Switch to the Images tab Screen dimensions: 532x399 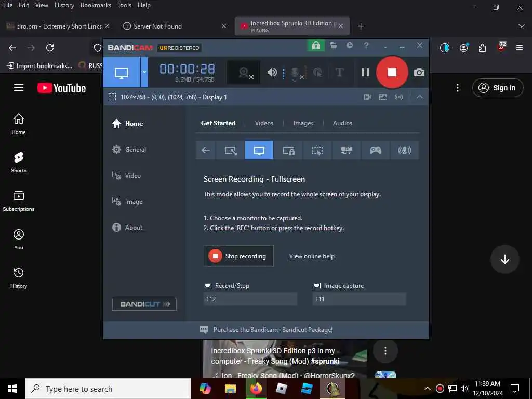point(303,123)
